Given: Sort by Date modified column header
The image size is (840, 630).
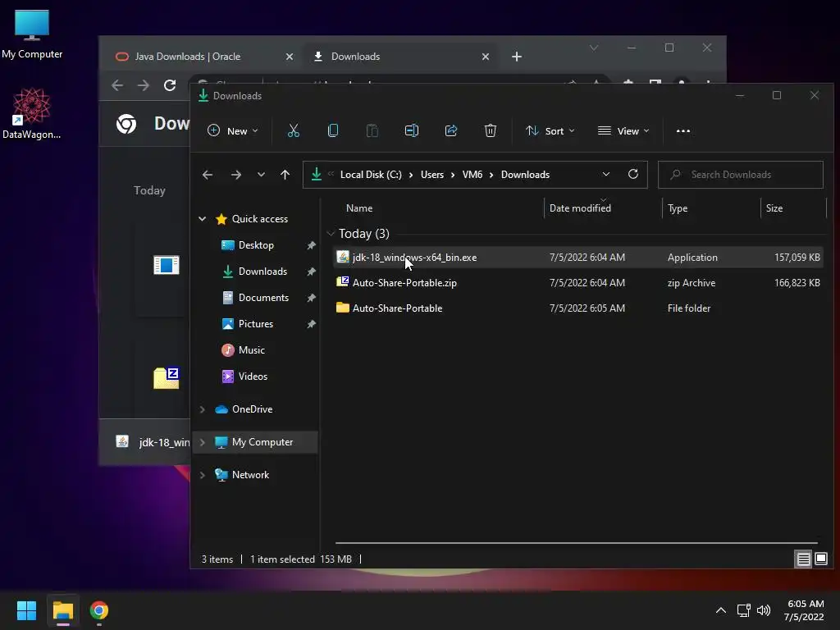Looking at the screenshot, I should [x=580, y=208].
